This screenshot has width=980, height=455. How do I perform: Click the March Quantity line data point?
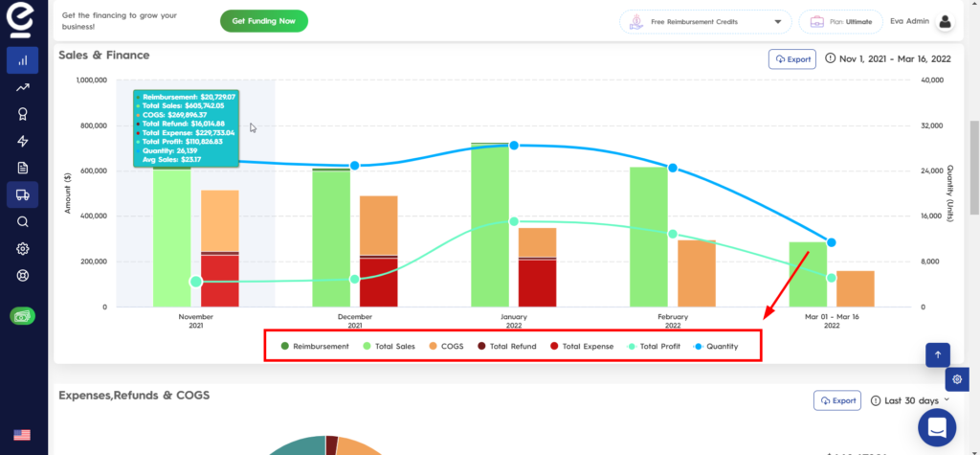pos(832,243)
